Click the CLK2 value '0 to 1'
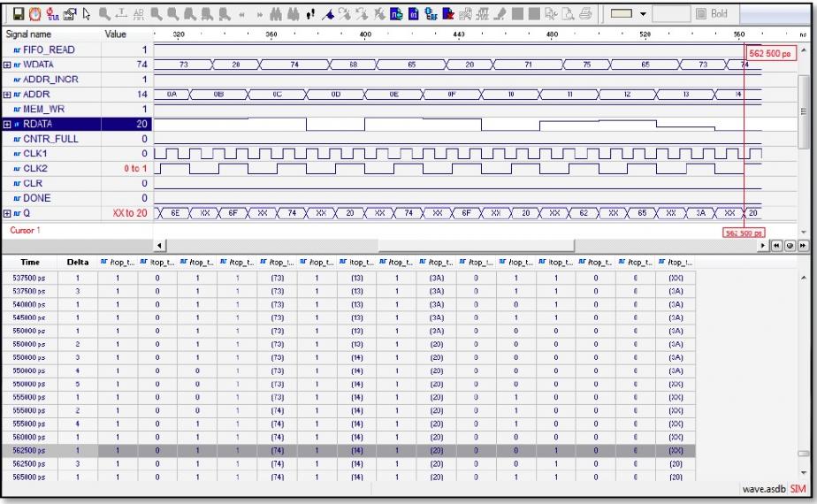This screenshot has height=504, width=817. [x=135, y=168]
